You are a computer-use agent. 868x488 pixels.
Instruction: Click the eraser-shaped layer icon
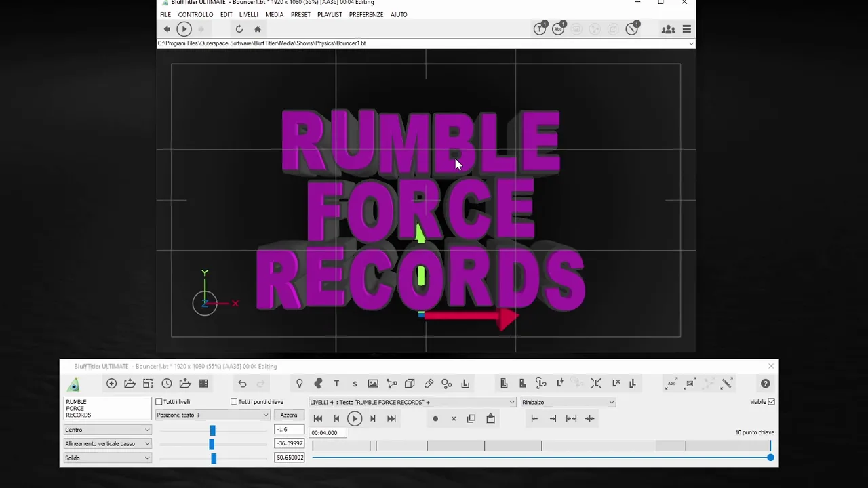point(429,384)
